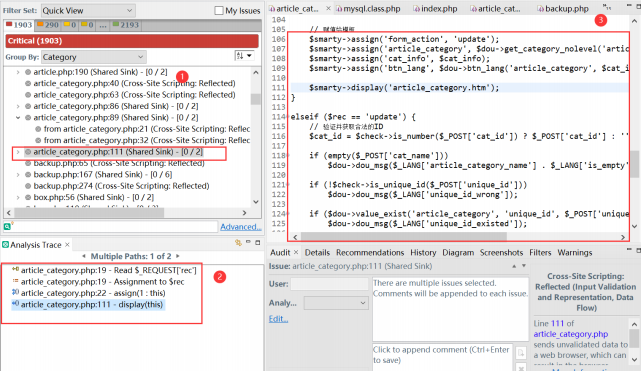Open the Screenshots tab
Screen dimensions: 641x371
coord(501,253)
